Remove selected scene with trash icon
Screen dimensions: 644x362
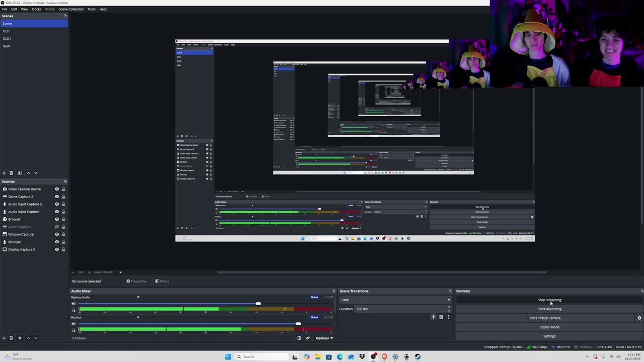(11, 173)
